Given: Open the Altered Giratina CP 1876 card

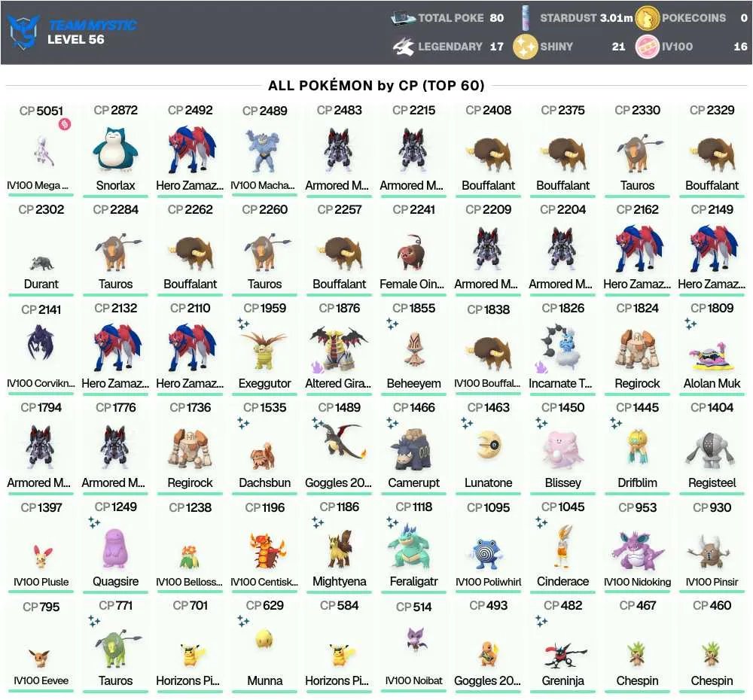Looking at the screenshot, I should pos(339,348).
